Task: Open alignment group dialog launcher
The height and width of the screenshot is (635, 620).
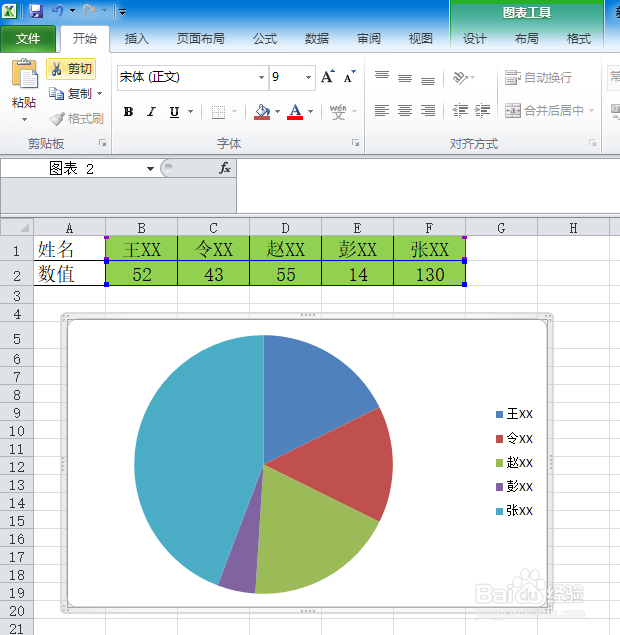Action: tap(592, 143)
